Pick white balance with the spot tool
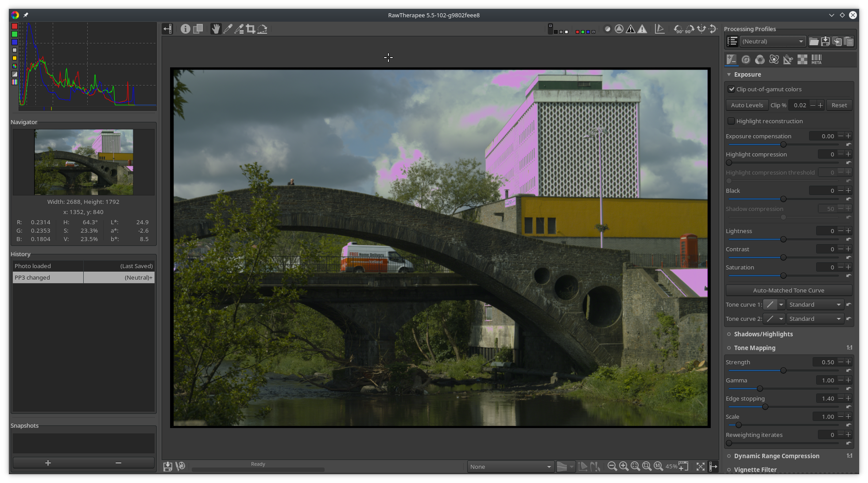The image size is (868, 483). click(228, 29)
